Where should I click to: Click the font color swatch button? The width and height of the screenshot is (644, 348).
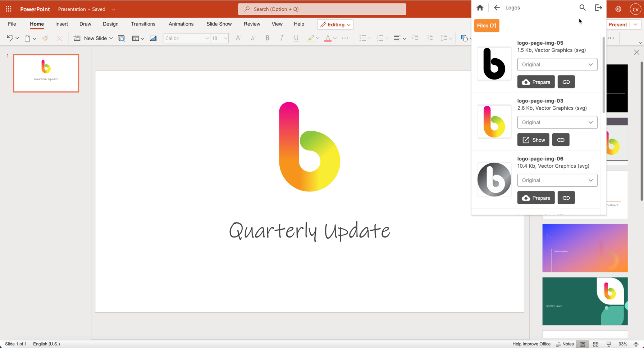tap(328, 38)
